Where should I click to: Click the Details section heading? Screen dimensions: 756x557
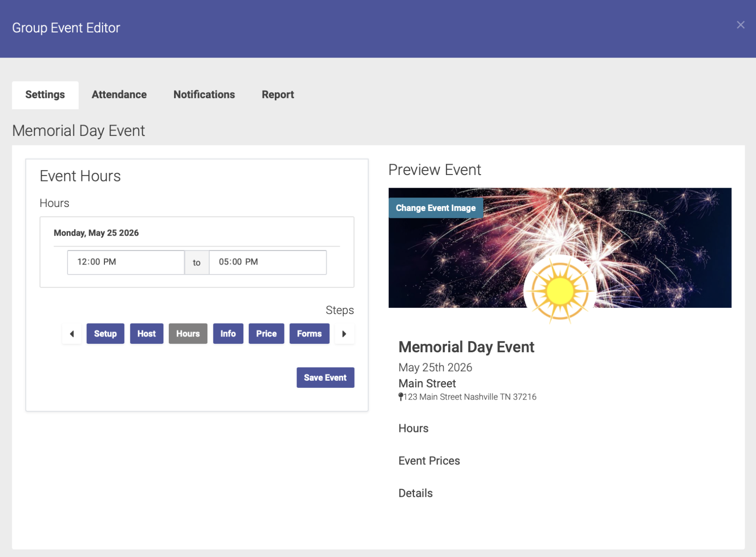[x=416, y=493]
